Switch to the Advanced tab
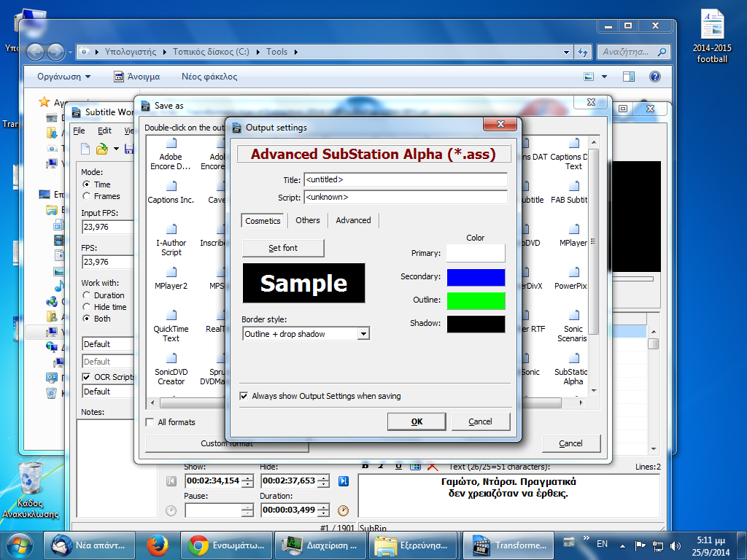This screenshot has width=747, height=560. 353,220
